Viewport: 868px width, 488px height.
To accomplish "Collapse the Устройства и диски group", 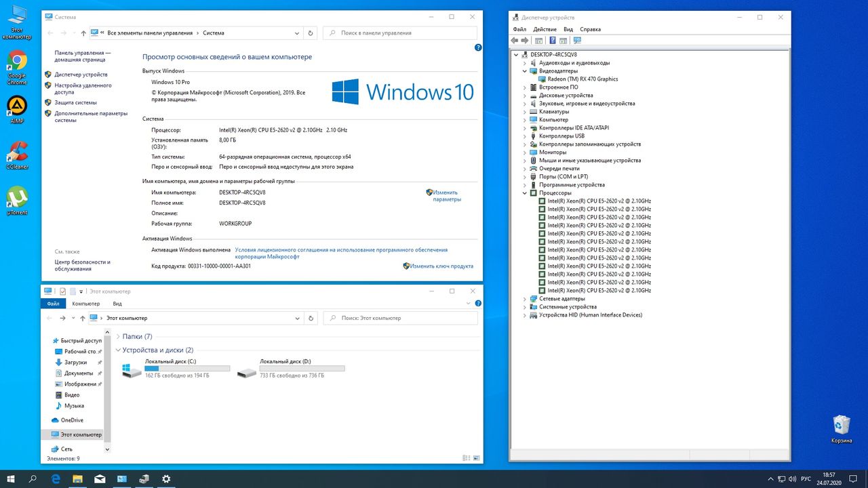I will pyautogui.click(x=119, y=350).
